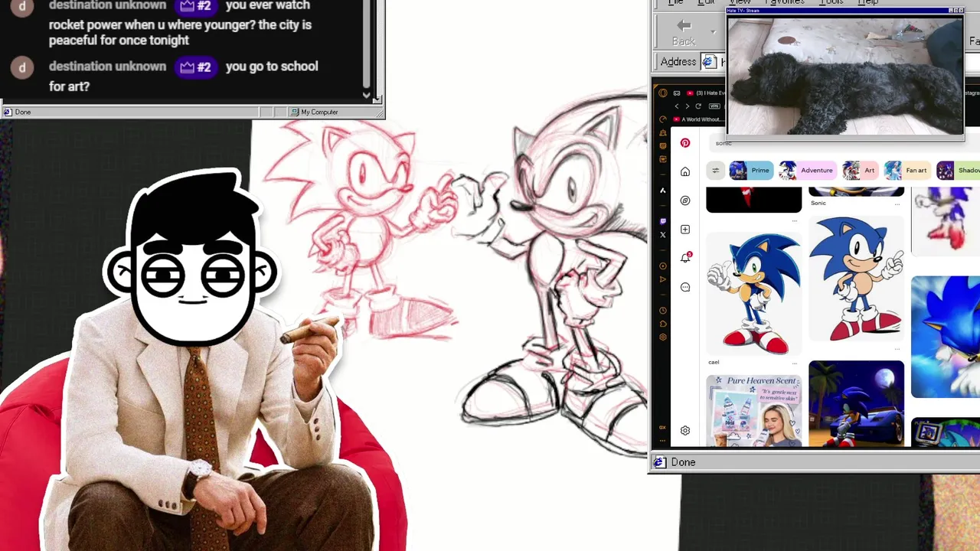Go back with Opera GX left arrow
Image resolution: width=980 pixels, height=551 pixels.
tap(677, 106)
